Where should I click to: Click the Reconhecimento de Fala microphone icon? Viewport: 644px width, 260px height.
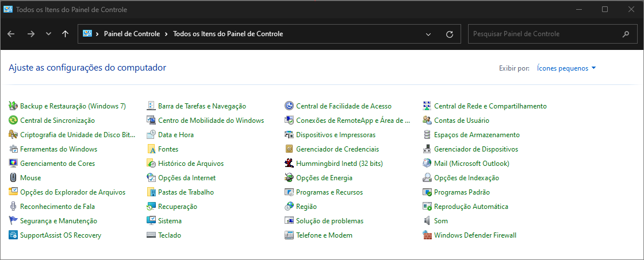(13, 207)
